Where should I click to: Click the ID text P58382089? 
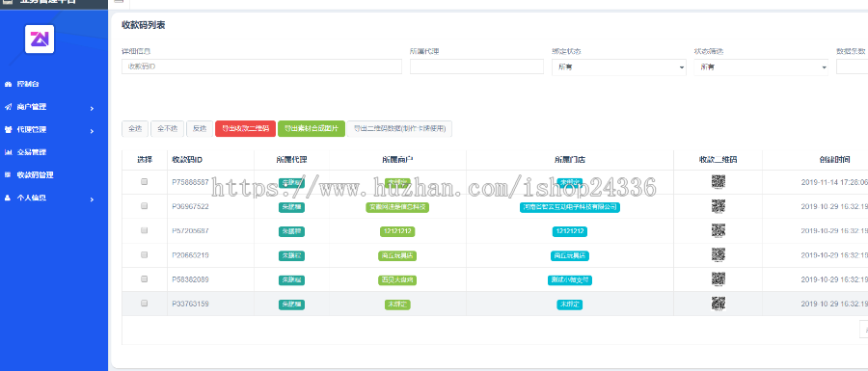point(190,279)
